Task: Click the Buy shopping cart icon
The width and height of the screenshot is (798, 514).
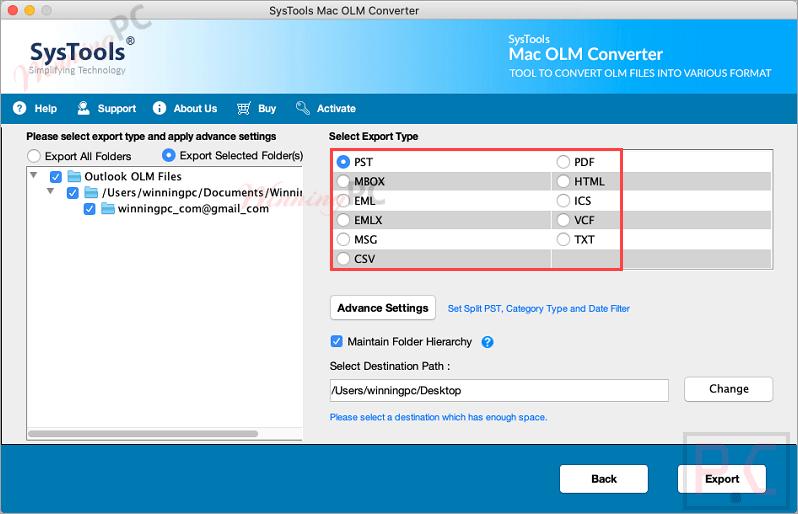Action: point(244,108)
